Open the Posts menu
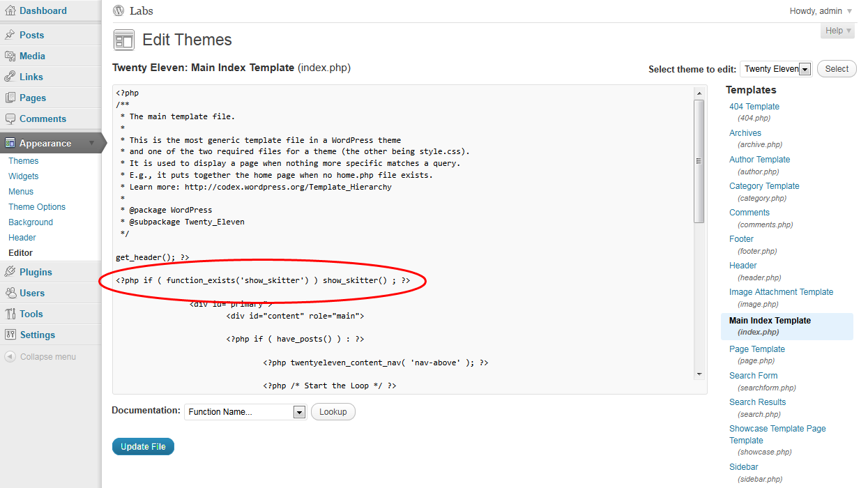 pos(31,35)
